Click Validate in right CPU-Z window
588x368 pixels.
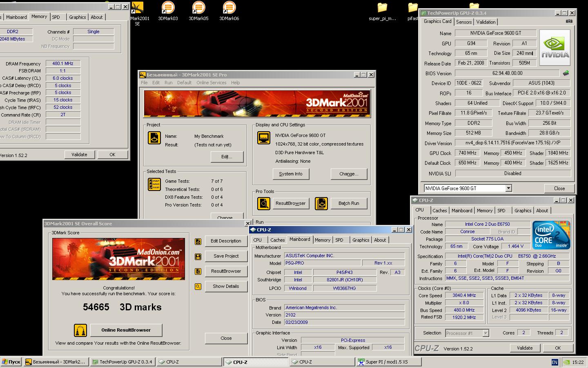(x=525, y=348)
